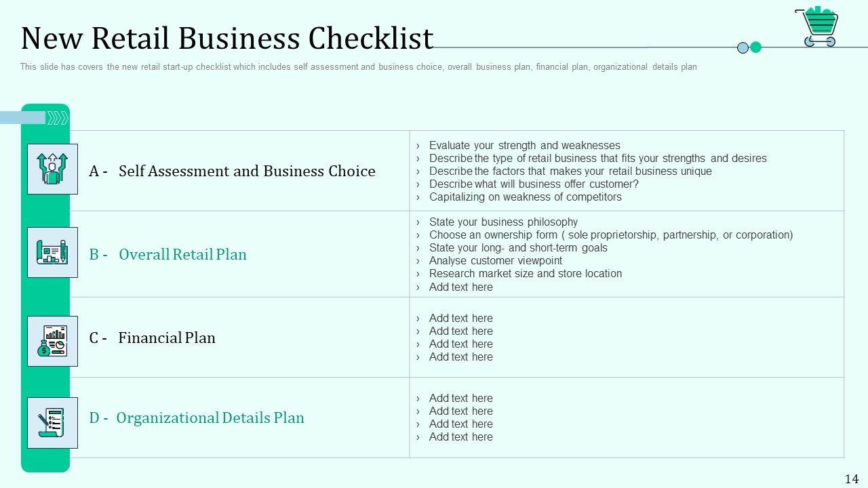Select the New Retail Business Checklist title

point(226,39)
